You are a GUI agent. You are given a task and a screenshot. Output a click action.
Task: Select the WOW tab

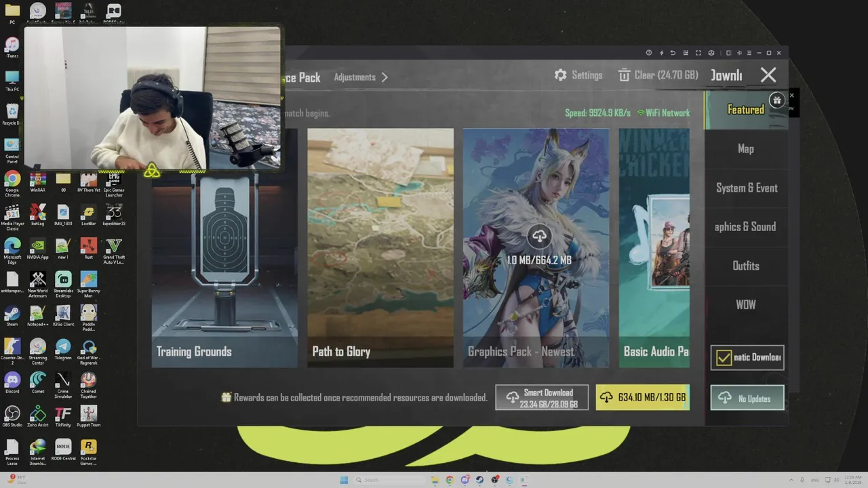point(746,305)
